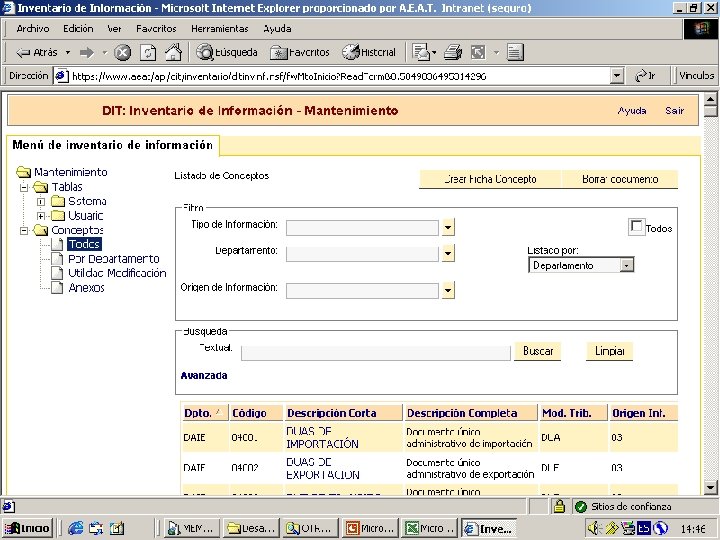
Task: Print the page with the printer icon
Action: pos(453,53)
